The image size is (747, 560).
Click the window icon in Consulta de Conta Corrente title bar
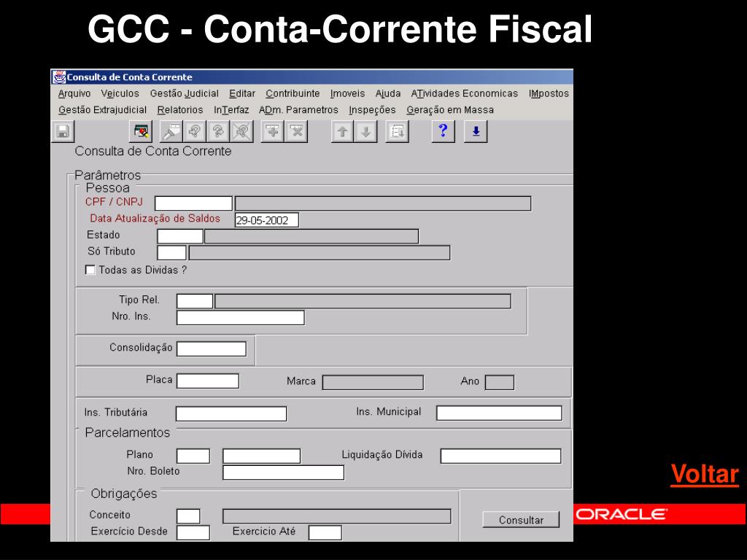tap(59, 77)
